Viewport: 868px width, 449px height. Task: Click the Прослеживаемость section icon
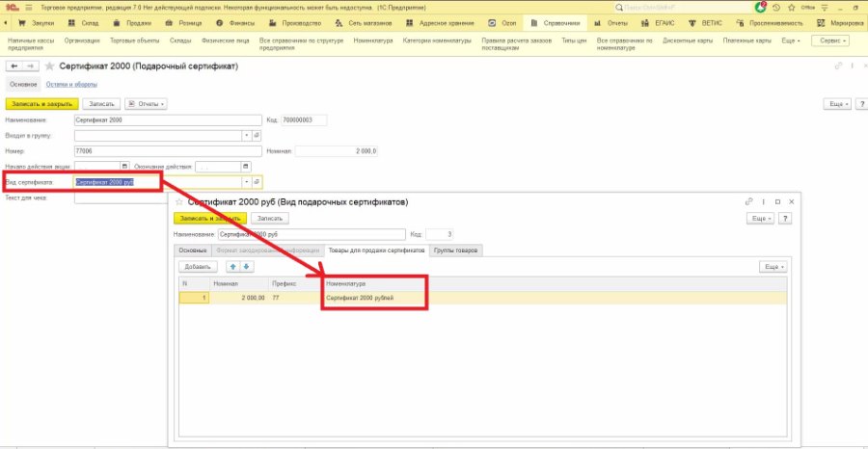coord(740,23)
